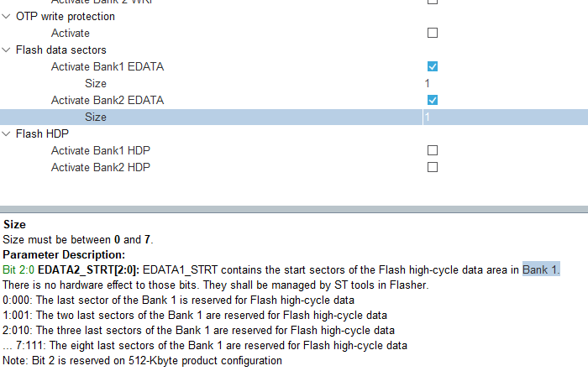Click the Flash HDP group label
Screen dimensions: 588x392
click(x=42, y=134)
